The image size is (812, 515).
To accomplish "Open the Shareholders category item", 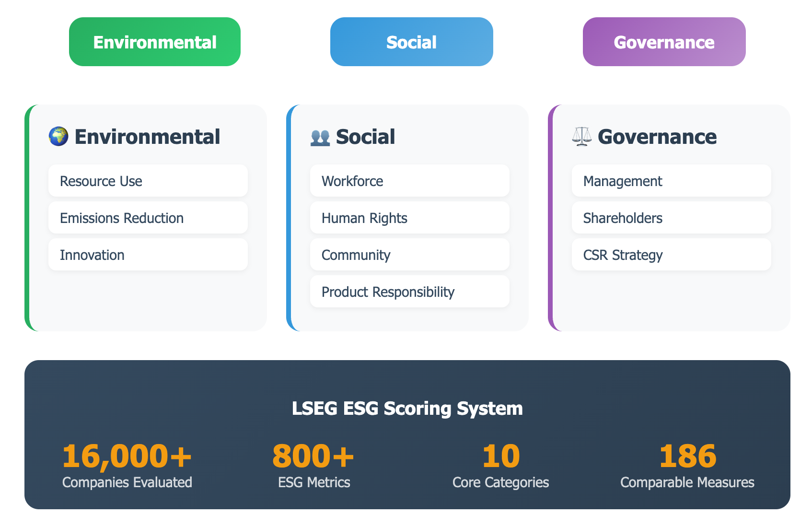I will [x=671, y=218].
